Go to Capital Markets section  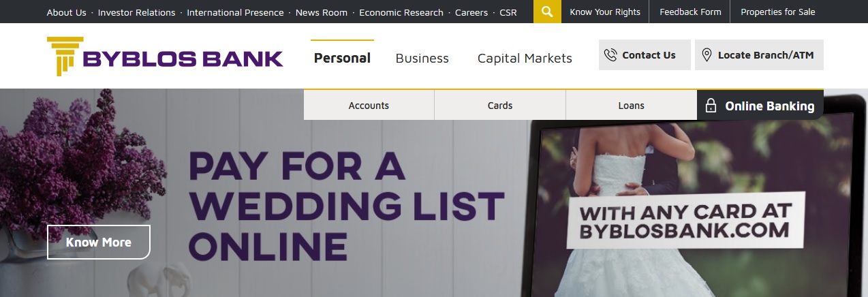(525, 58)
